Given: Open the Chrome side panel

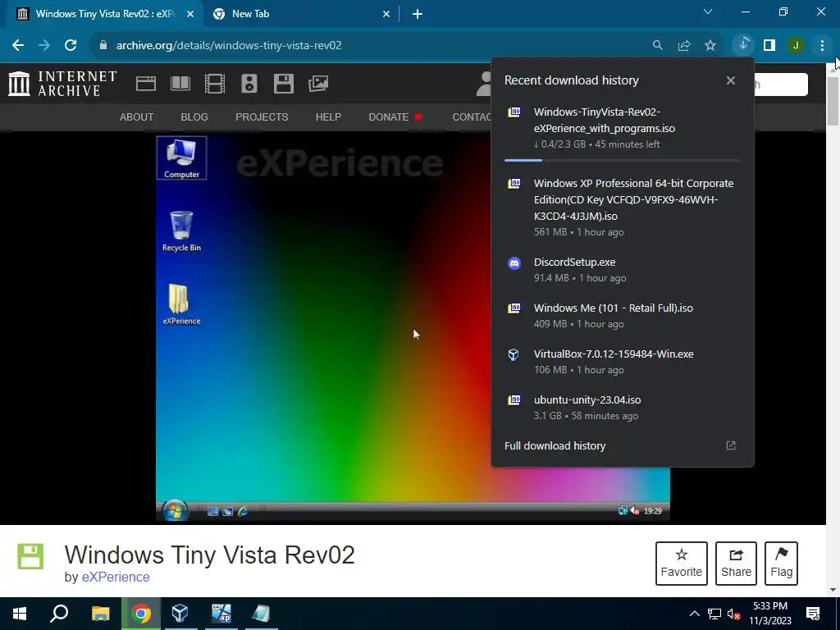Looking at the screenshot, I should (x=769, y=46).
